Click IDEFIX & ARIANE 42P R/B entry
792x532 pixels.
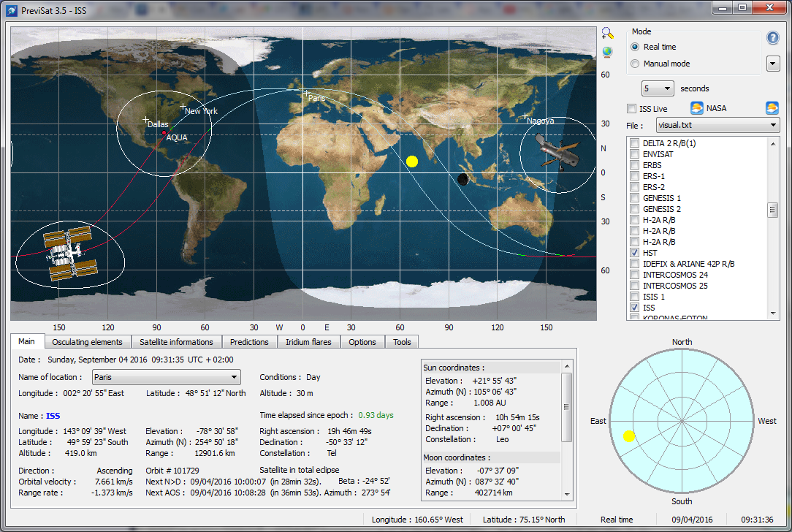(x=688, y=264)
